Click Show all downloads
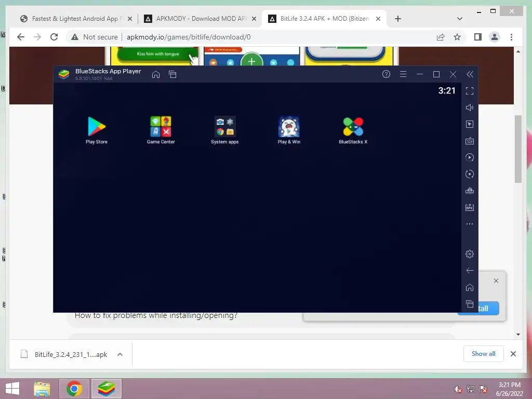Viewport: 532px width, 399px height. (x=484, y=354)
